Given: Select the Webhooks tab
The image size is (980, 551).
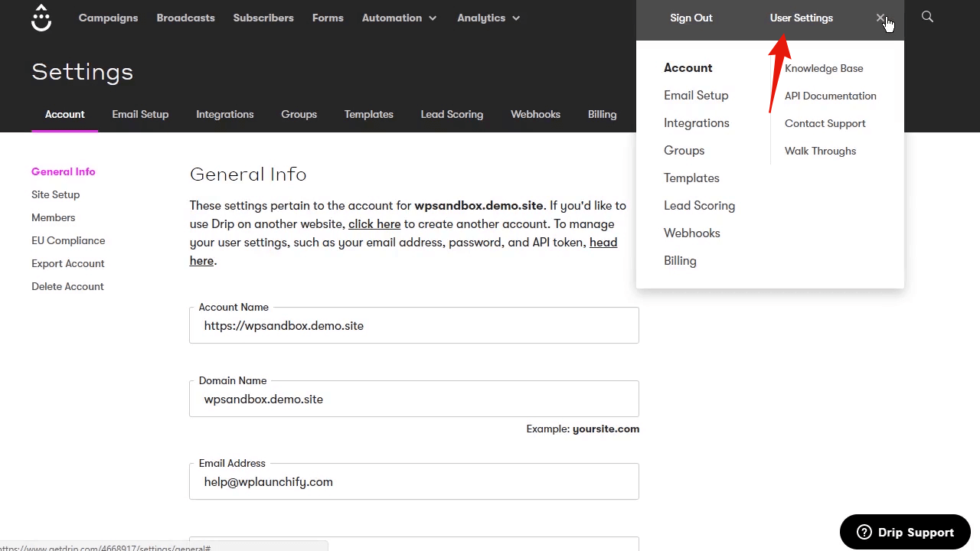Looking at the screenshot, I should [x=535, y=114].
